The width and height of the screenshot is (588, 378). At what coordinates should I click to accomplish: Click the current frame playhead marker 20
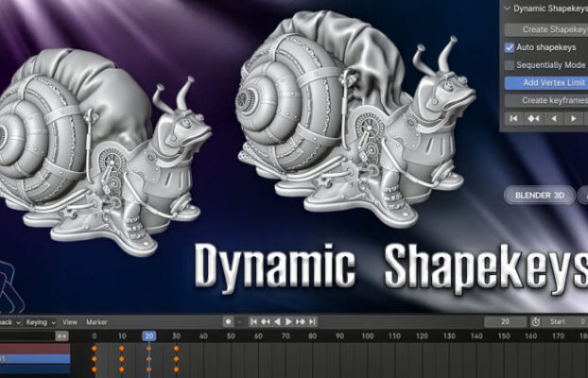148,336
